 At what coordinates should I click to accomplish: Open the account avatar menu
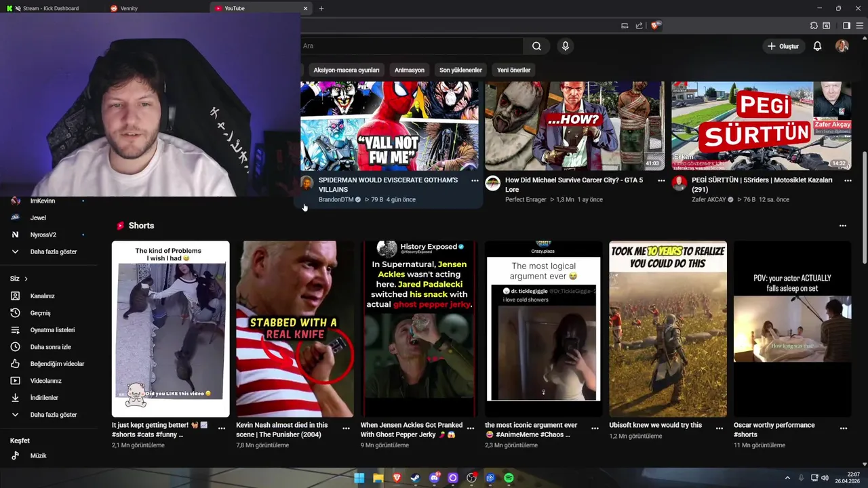842,46
